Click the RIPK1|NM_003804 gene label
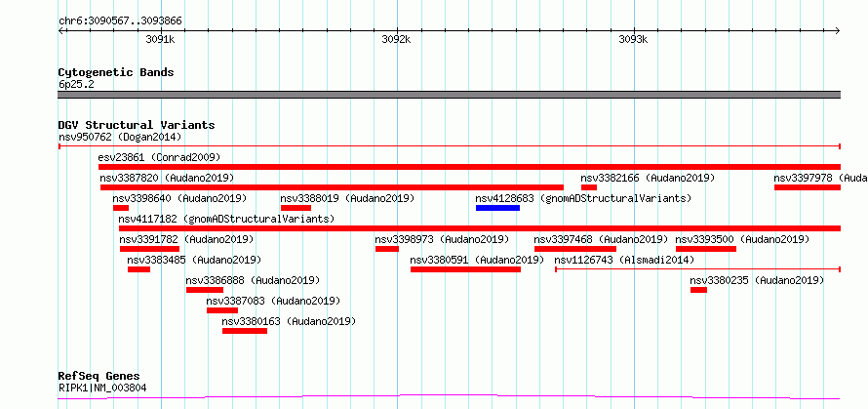 pyautogui.click(x=102, y=388)
